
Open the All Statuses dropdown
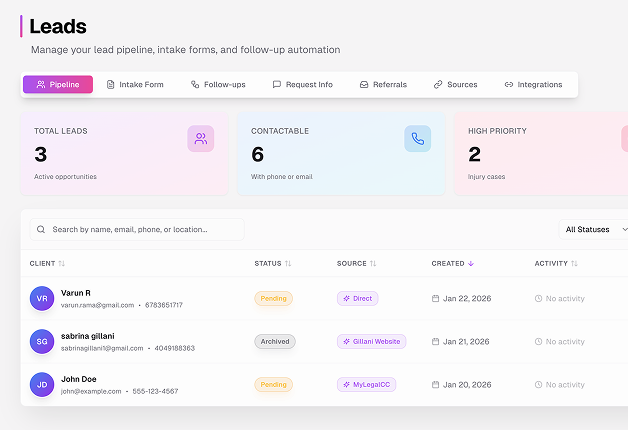pos(593,229)
